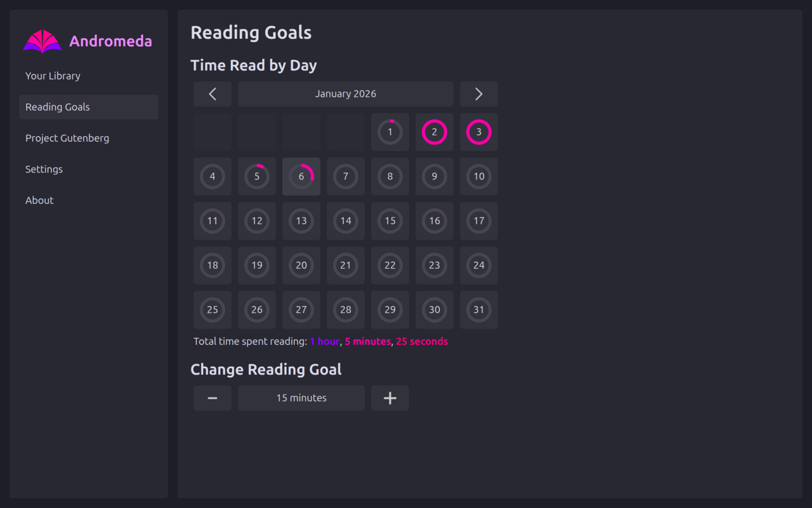Go to next month using right chevron
The width and height of the screenshot is (812, 508).
tap(478, 93)
